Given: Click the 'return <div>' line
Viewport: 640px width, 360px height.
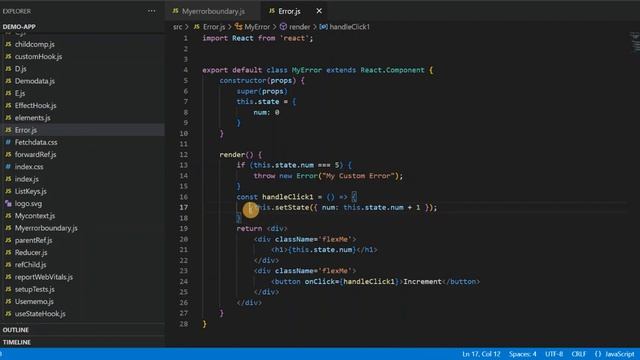Looking at the screenshot, I should (x=262, y=229).
